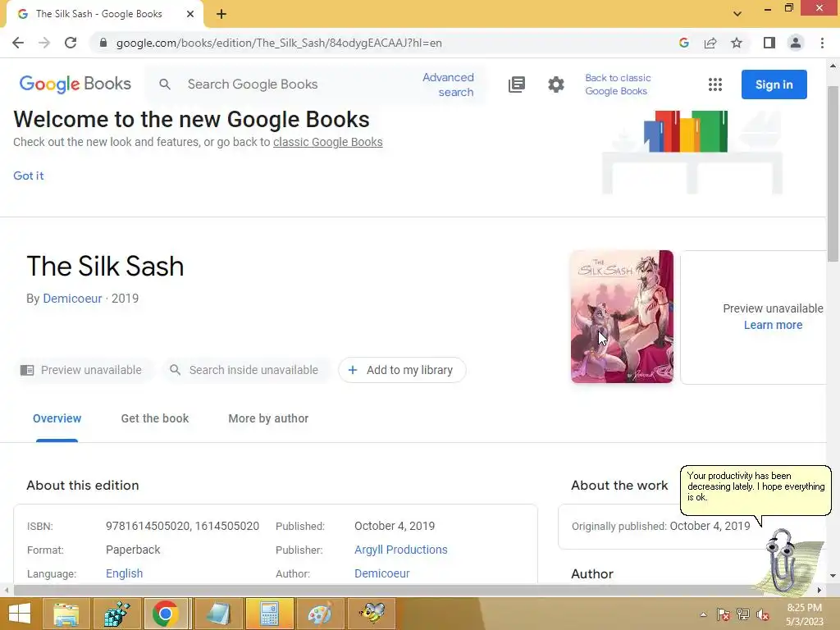Screen dimensions: 840x630
Task: Open the notepad taskbar app
Action: tap(218, 614)
